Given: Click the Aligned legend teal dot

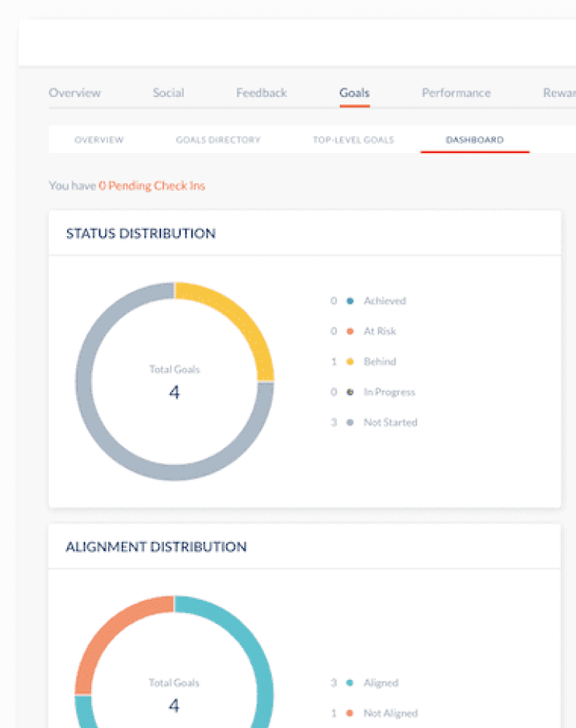Looking at the screenshot, I should coord(350,683).
